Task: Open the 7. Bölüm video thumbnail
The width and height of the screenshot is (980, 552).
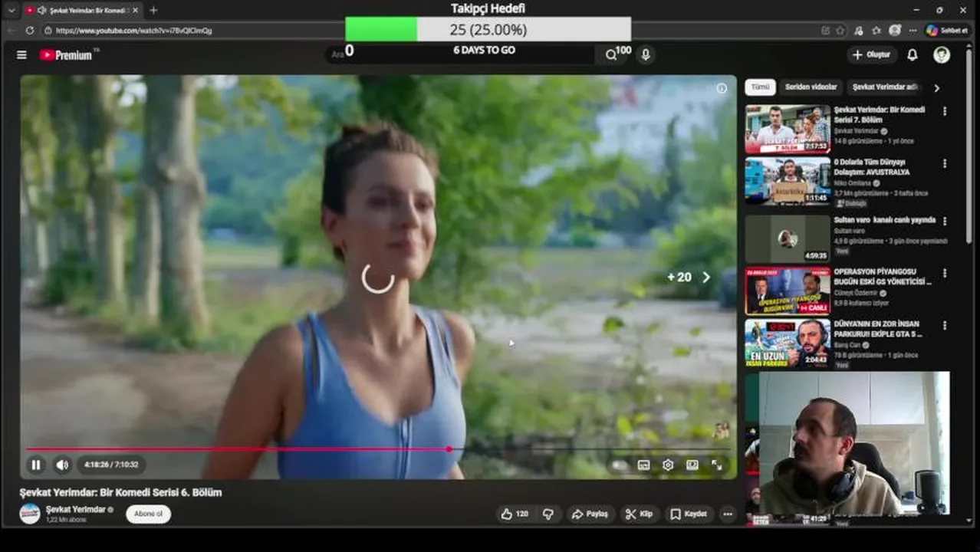Action: tap(788, 129)
